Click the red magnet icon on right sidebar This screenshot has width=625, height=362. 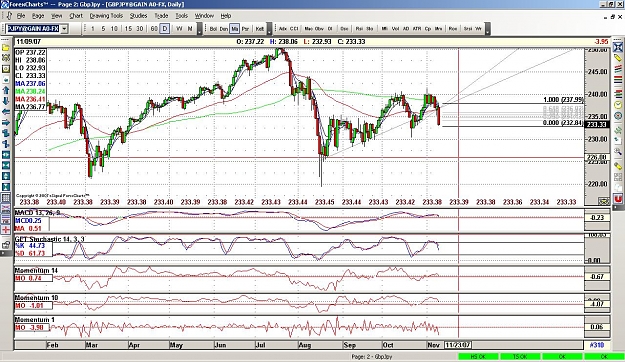617,198
